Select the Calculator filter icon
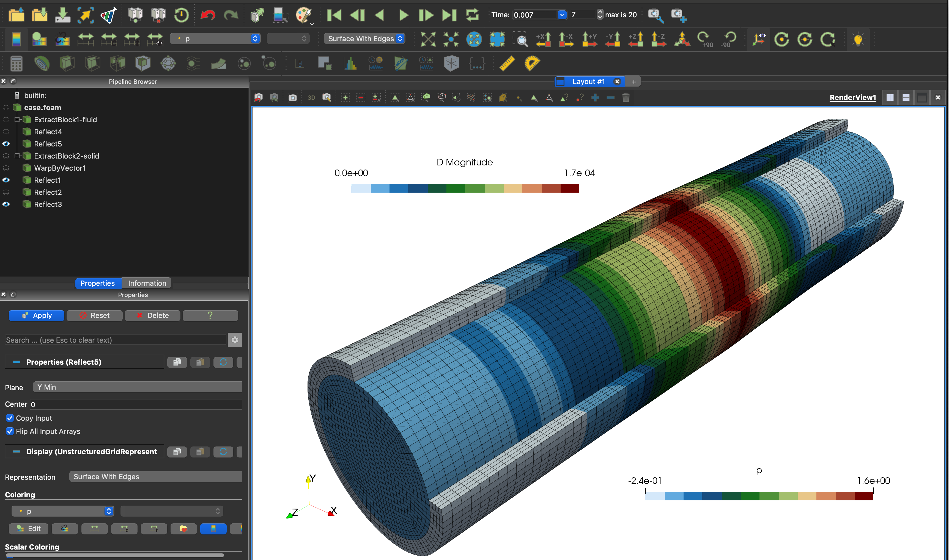Viewport: 949px width, 560px height. (17, 63)
